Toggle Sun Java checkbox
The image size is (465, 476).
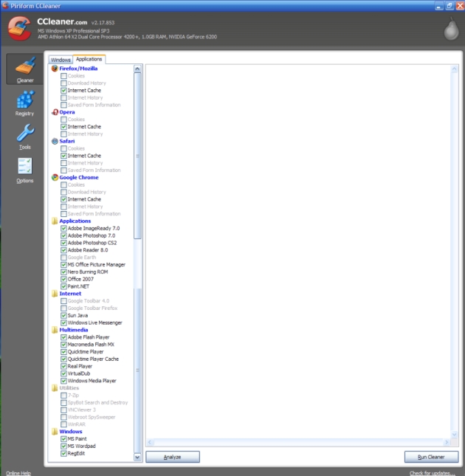63,315
